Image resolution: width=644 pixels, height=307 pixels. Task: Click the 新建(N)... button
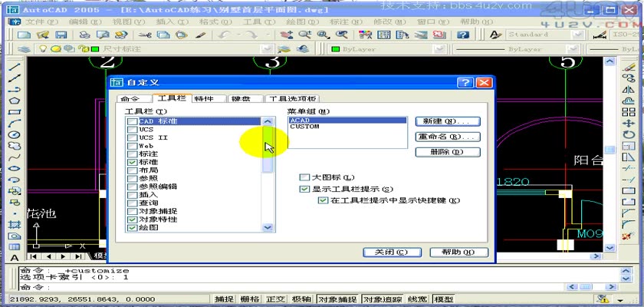coord(448,122)
